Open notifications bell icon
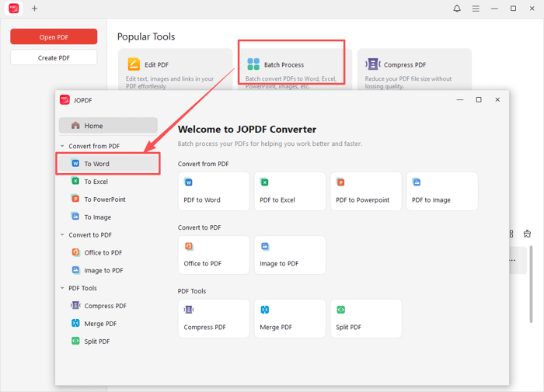 coord(457,9)
